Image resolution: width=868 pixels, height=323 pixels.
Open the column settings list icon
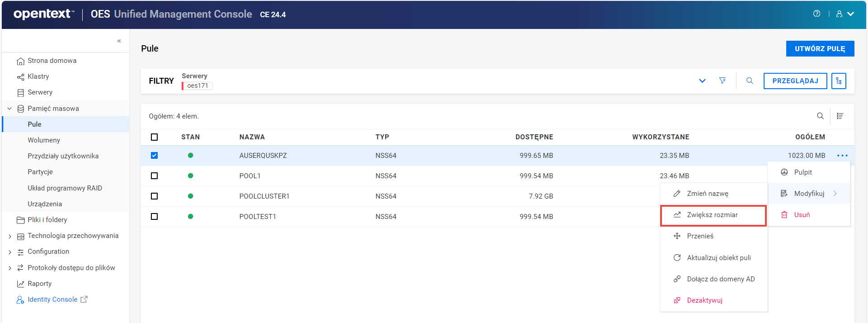pyautogui.click(x=840, y=116)
